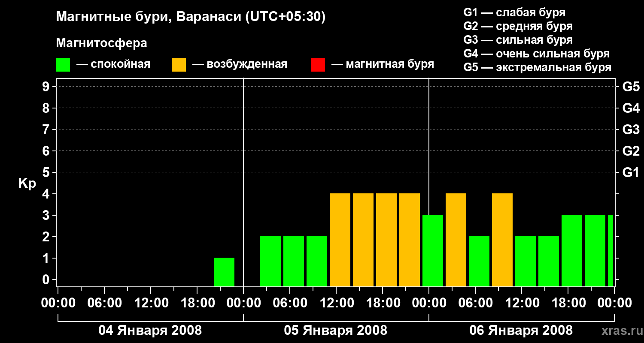Select the line 'G5 — экстремальная буря'
The height and width of the screenshot is (343, 644).
(538, 67)
